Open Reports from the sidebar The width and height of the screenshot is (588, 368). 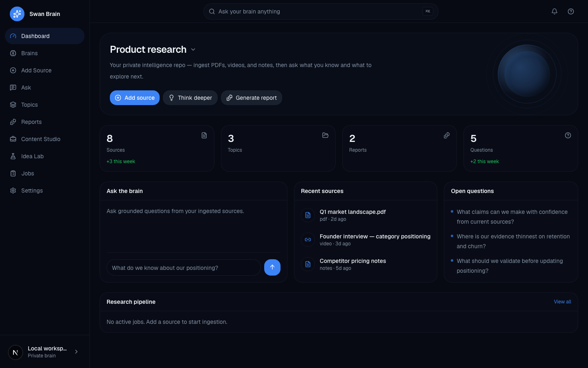pyautogui.click(x=45, y=122)
